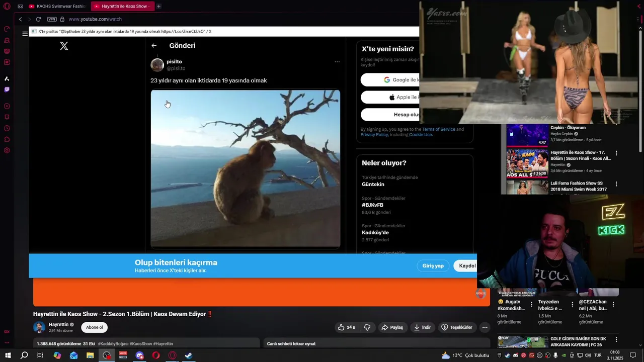Open the monkey video in the post

point(246,168)
